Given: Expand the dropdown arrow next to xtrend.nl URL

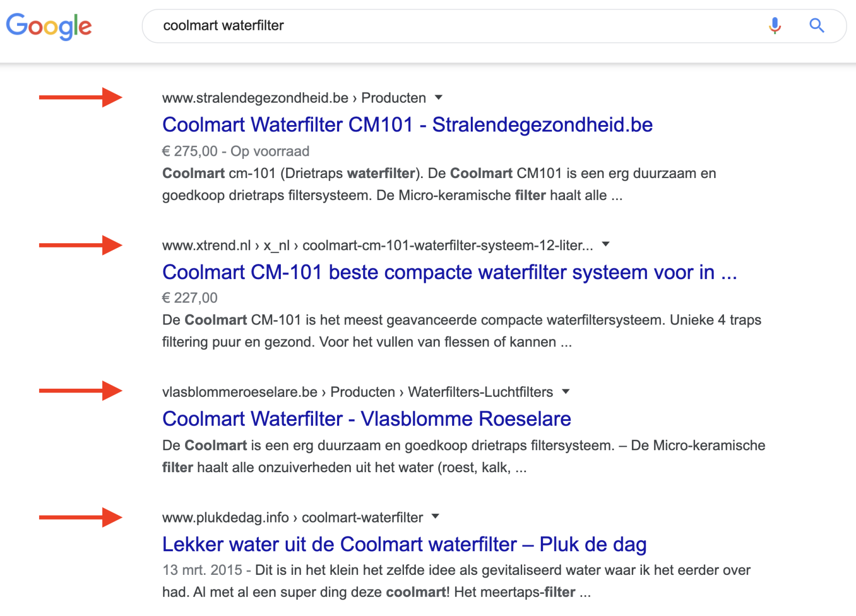Looking at the screenshot, I should (605, 244).
